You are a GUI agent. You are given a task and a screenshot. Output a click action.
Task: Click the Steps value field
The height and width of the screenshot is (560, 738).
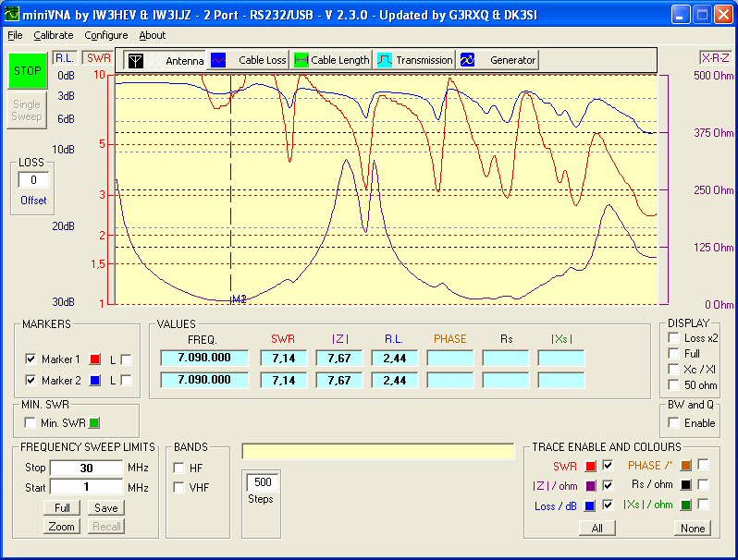[263, 482]
